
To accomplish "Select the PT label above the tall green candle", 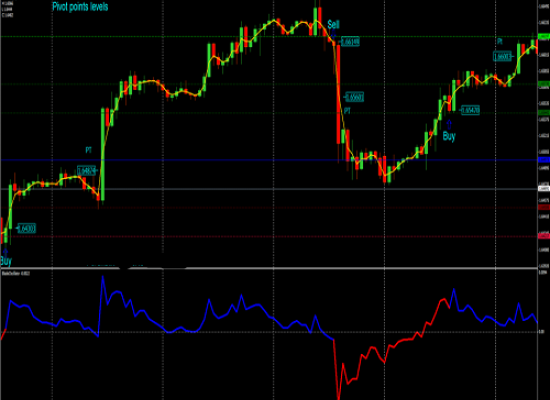I will [88, 150].
